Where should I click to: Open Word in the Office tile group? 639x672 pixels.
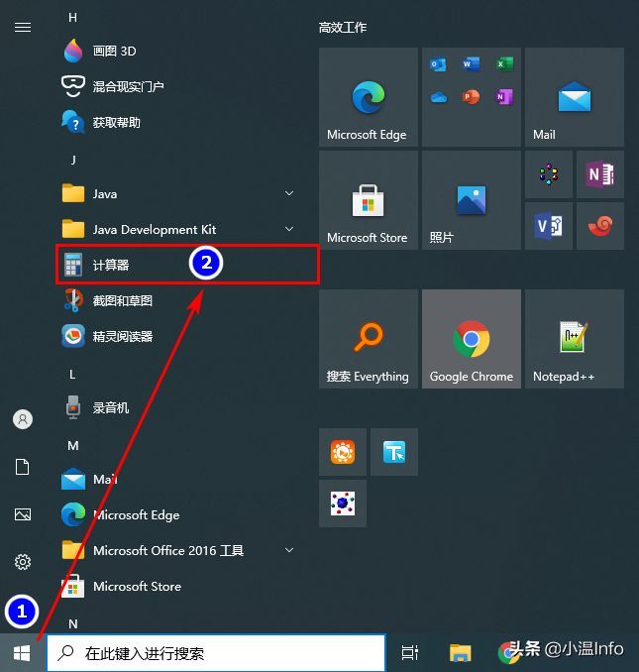tap(472, 64)
